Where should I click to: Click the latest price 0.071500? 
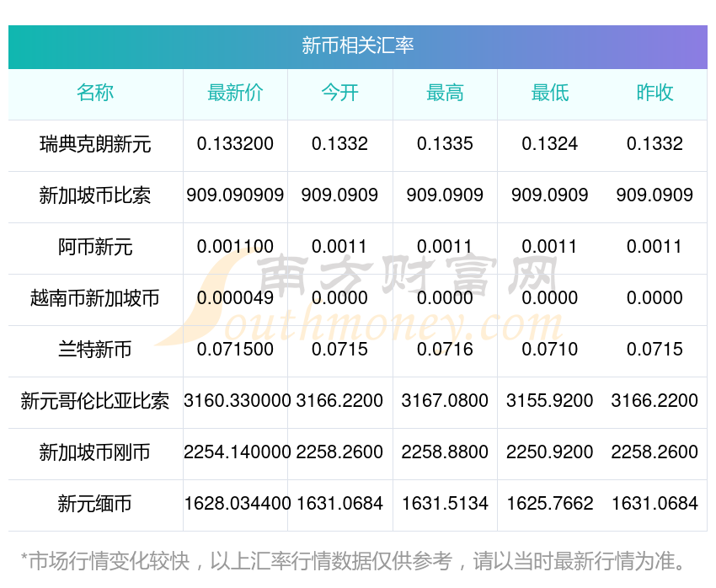(x=235, y=350)
